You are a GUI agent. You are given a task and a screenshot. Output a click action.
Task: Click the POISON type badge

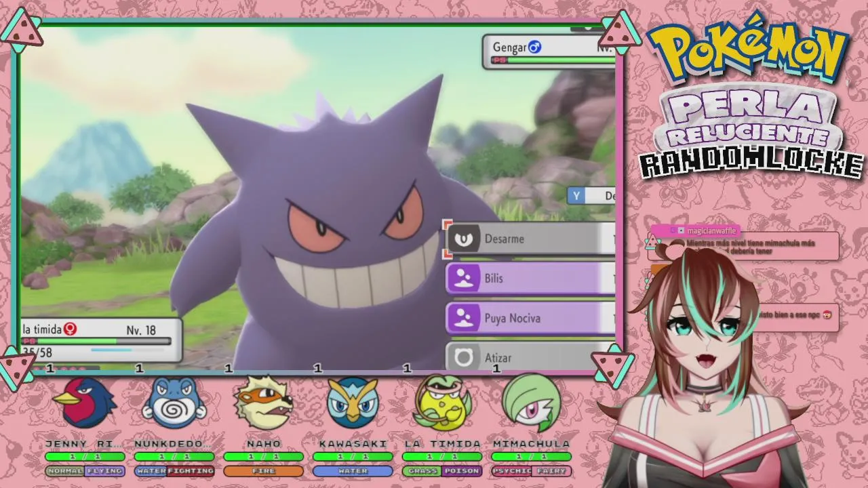(462, 471)
